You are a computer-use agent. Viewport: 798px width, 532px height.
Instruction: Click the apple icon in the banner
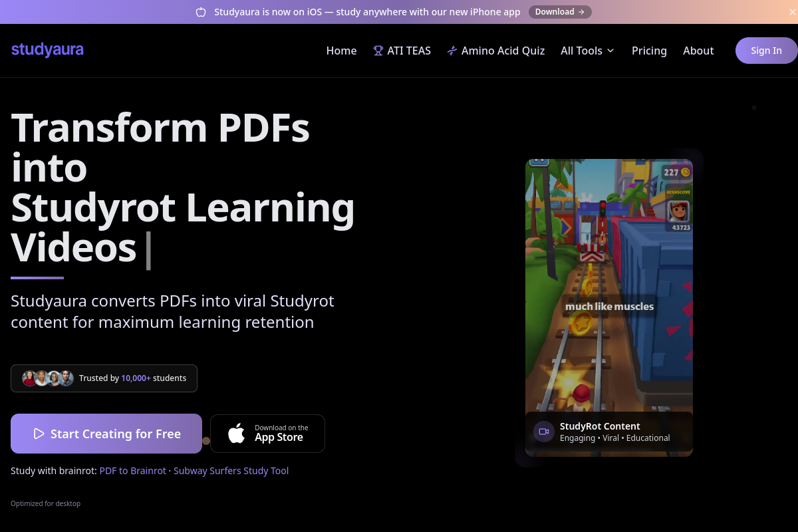[x=201, y=12]
